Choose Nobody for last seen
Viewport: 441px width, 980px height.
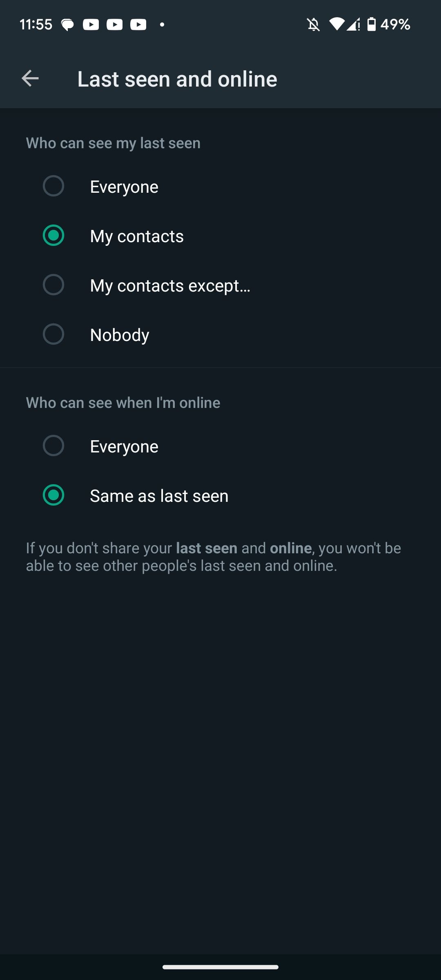point(53,334)
